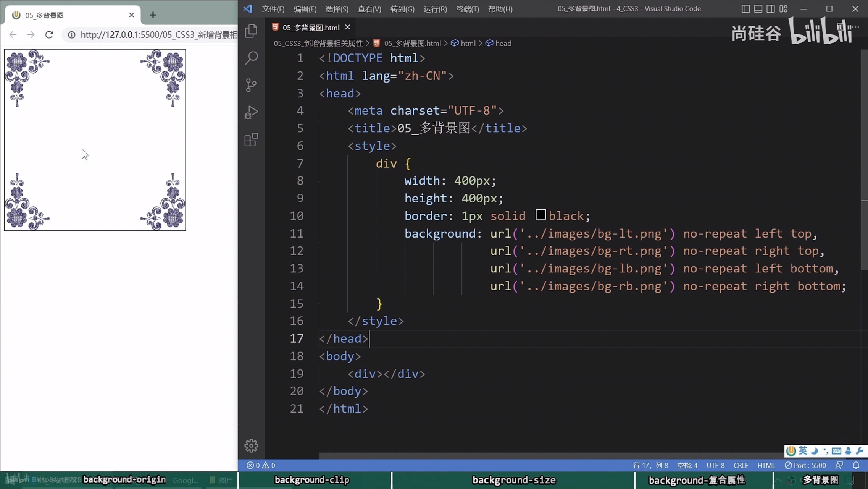Open the 转到(G) menu

pyautogui.click(x=402, y=9)
